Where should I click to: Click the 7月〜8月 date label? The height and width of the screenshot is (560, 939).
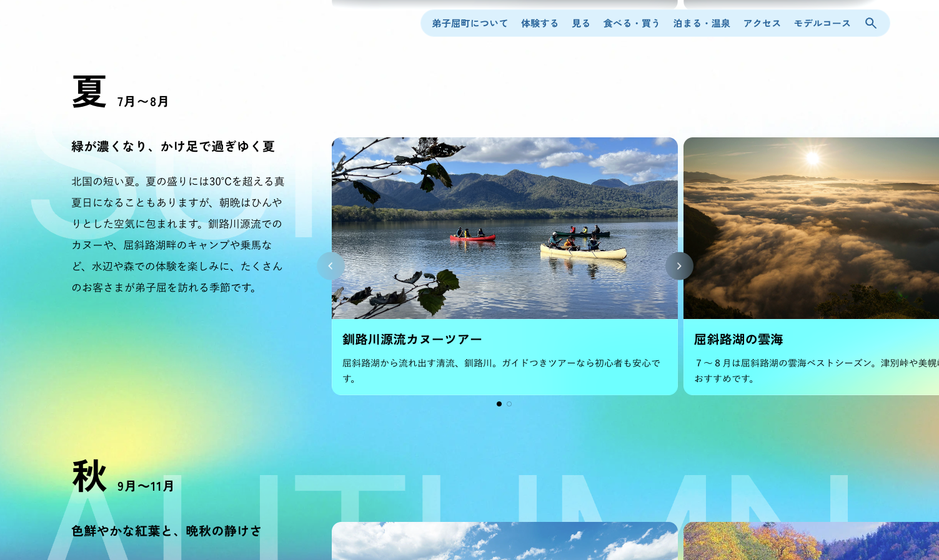click(x=143, y=101)
